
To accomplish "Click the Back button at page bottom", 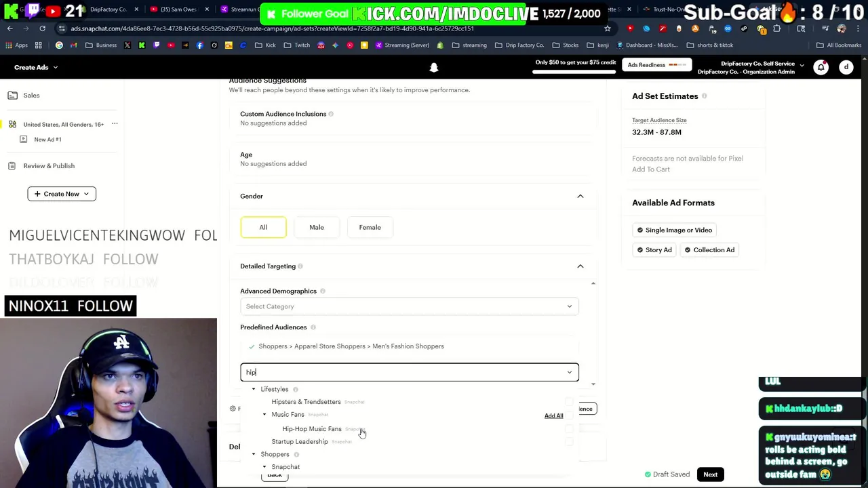I will (275, 475).
